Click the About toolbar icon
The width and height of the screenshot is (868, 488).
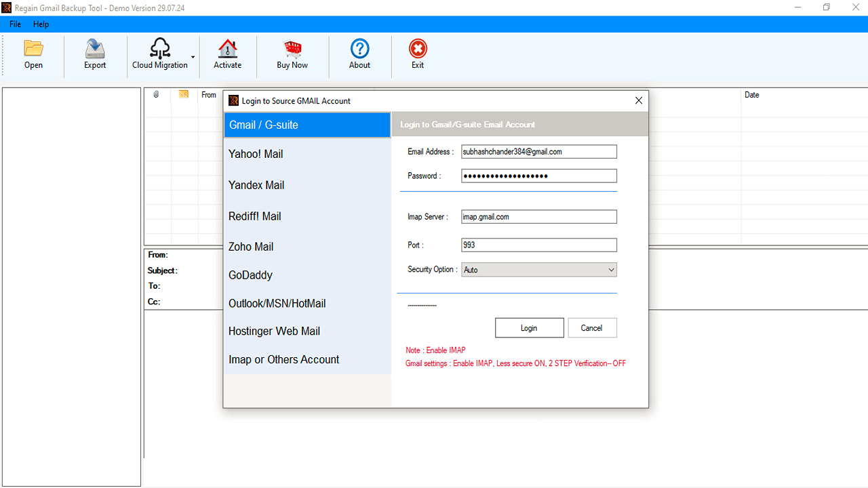(359, 54)
